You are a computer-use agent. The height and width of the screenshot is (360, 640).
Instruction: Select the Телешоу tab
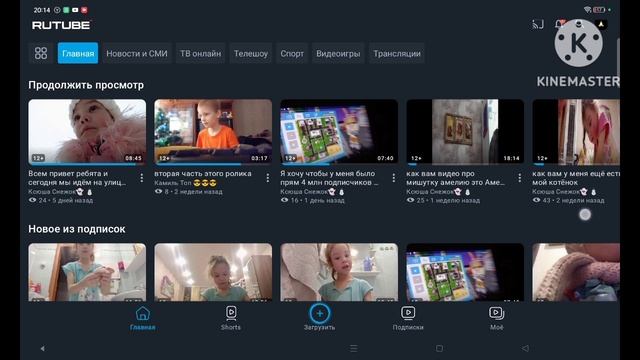pyautogui.click(x=251, y=53)
